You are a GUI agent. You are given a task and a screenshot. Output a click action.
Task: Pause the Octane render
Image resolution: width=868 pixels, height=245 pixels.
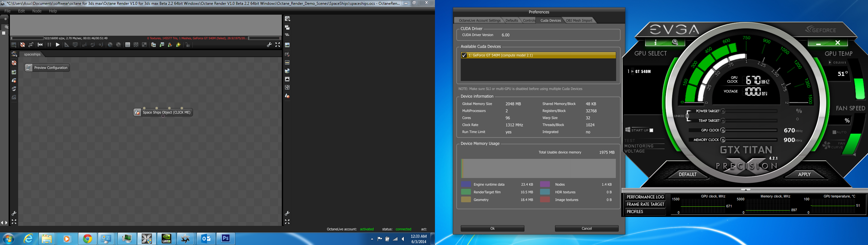49,45
